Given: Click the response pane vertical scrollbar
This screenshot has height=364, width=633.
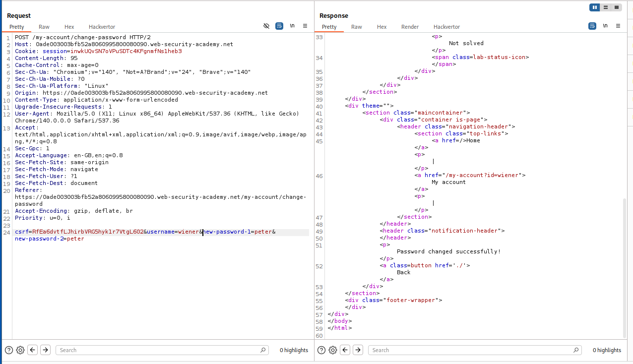Looking at the screenshot, I should coord(625,268).
